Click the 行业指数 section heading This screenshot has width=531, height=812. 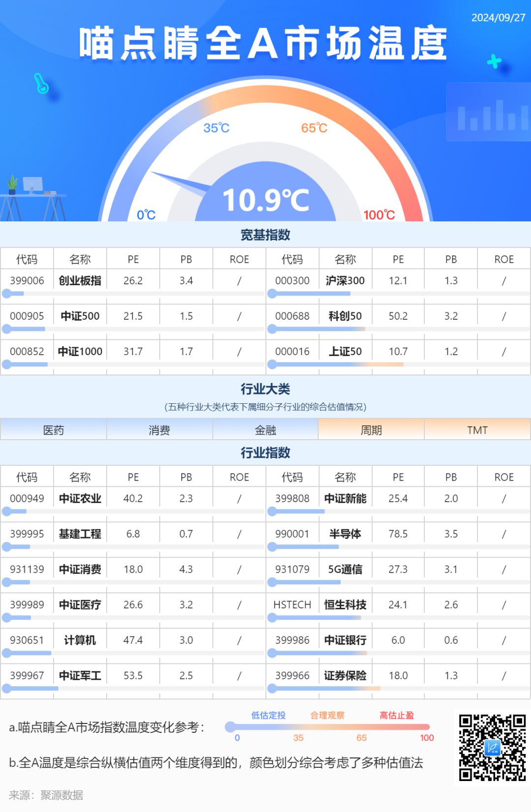tap(265, 452)
